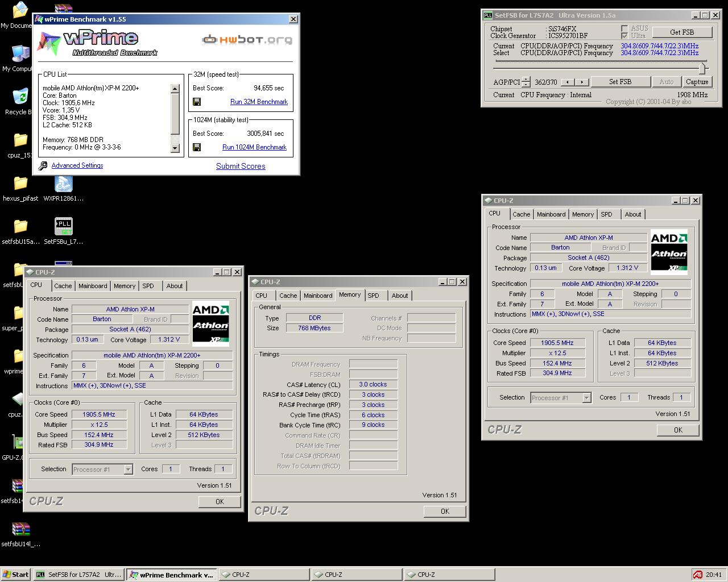Switch to CPU tab in middle CPU-Z
The height and width of the screenshot is (582, 728).
[x=262, y=296]
